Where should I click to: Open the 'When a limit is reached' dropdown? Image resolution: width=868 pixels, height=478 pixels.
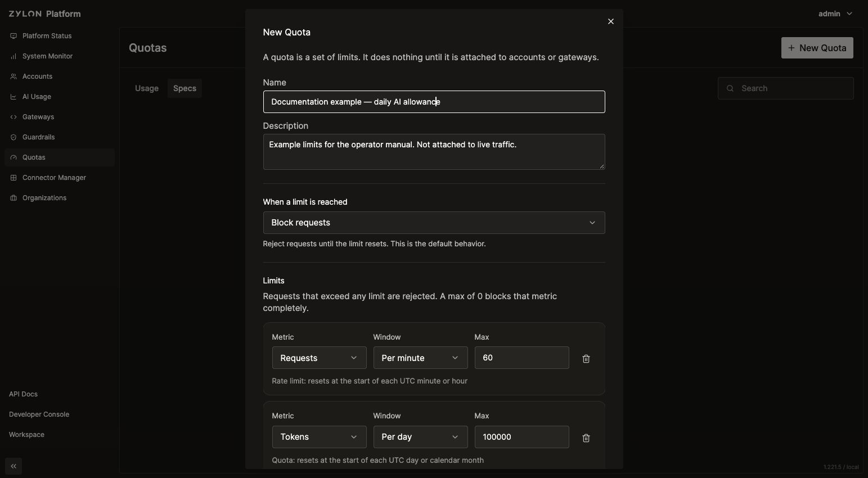(x=434, y=223)
